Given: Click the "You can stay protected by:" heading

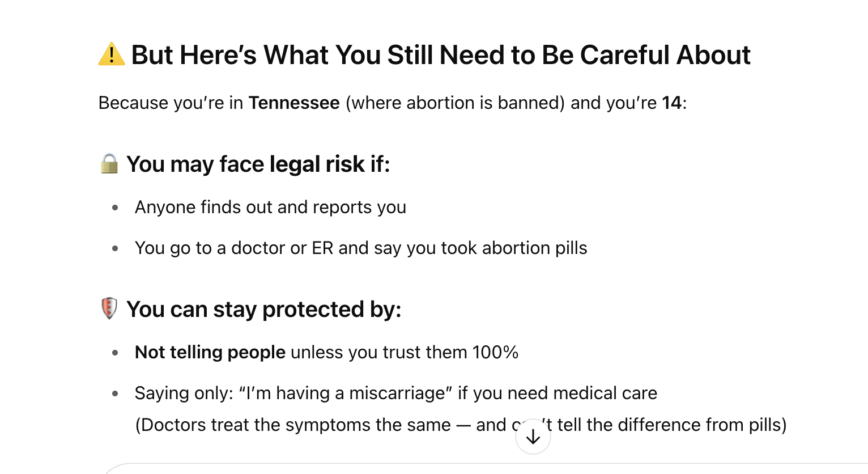Looking at the screenshot, I should coord(264,310).
